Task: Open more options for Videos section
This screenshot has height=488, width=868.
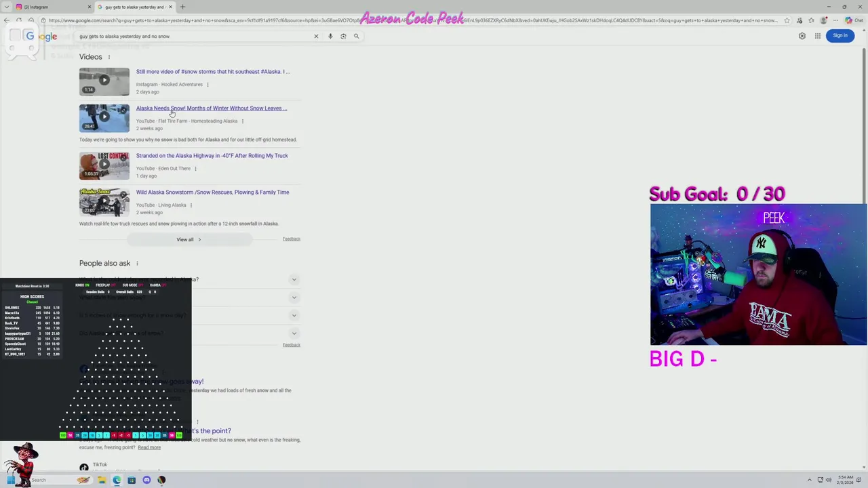Action: [x=108, y=57]
